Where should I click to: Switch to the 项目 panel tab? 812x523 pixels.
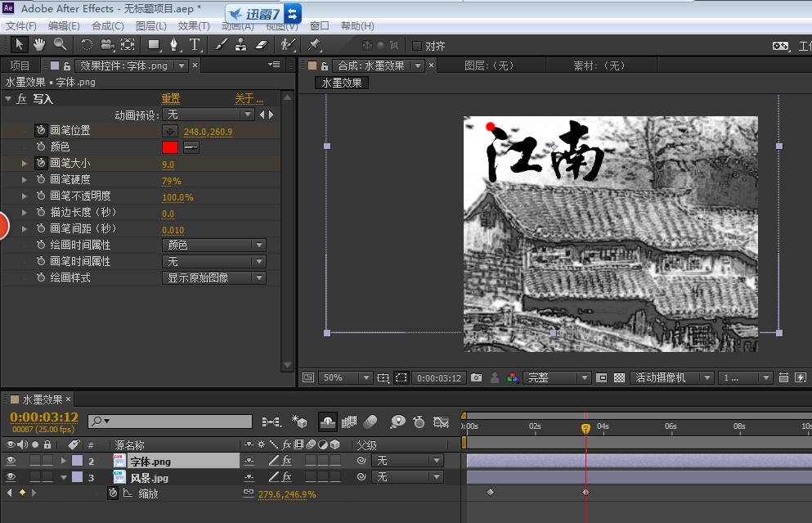click(20, 65)
